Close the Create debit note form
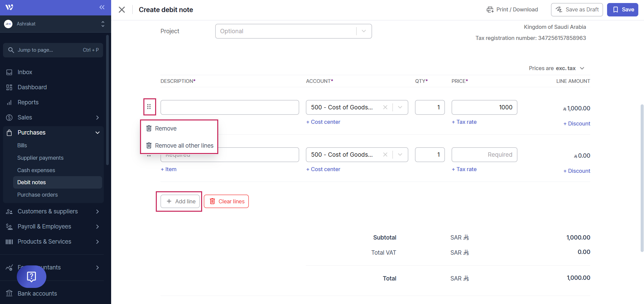The height and width of the screenshot is (304, 644). pyautogui.click(x=122, y=10)
